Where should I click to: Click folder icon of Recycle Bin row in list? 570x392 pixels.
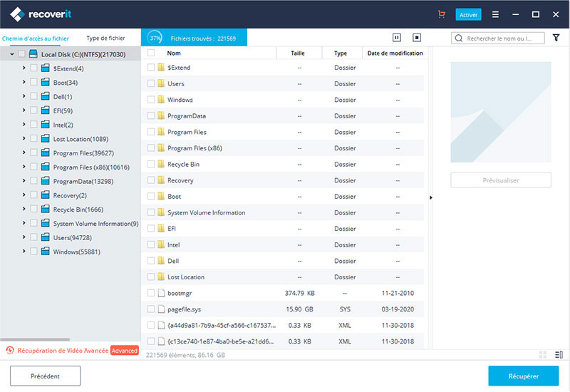click(161, 164)
